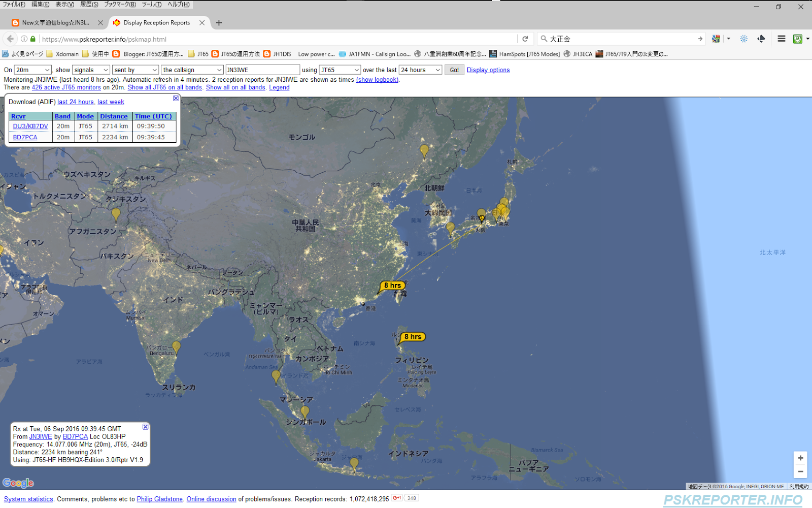Reload the pskreporter page

[525, 39]
